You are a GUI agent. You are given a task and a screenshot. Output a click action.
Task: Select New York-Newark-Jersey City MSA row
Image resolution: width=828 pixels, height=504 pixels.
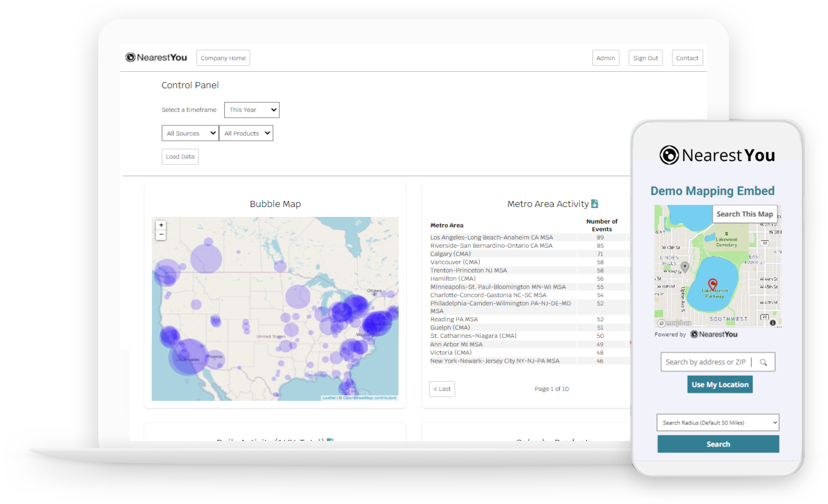[x=529, y=361]
